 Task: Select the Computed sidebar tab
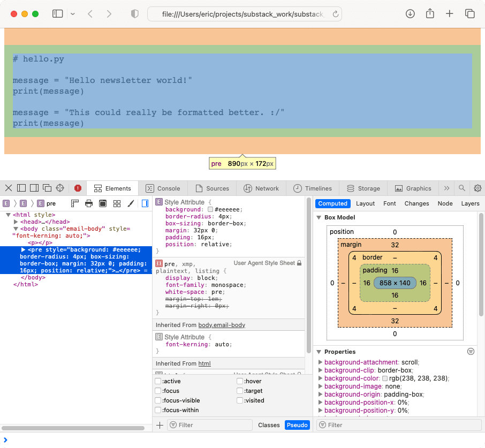click(333, 203)
